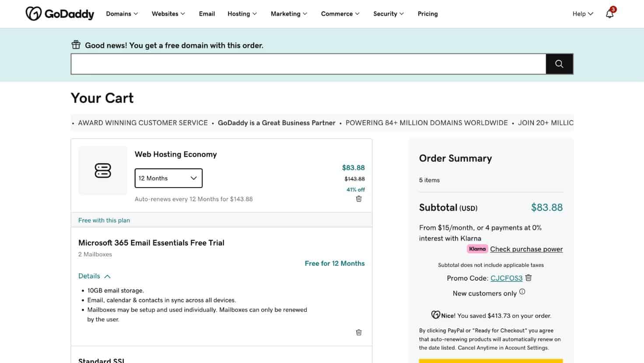
Task: Open the Help menu
Action: tap(583, 14)
